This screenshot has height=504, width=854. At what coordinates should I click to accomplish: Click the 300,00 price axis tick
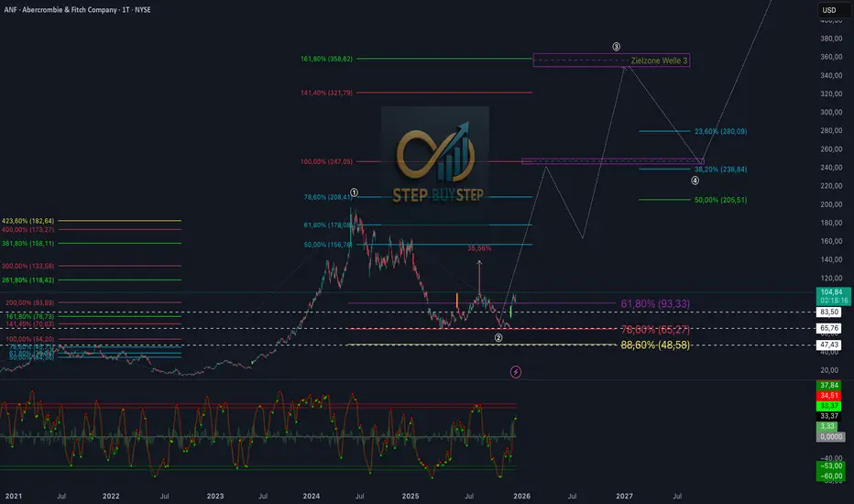click(x=831, y=112)
